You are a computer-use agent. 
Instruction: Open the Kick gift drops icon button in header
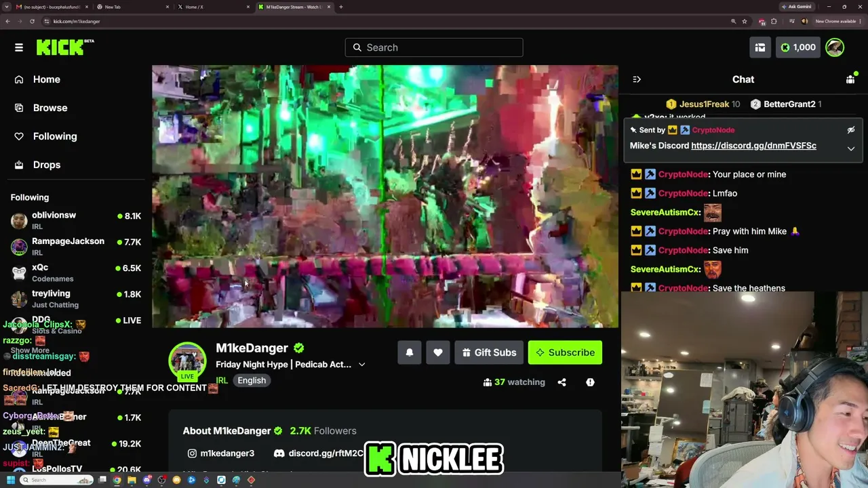(x=760, y=47)
